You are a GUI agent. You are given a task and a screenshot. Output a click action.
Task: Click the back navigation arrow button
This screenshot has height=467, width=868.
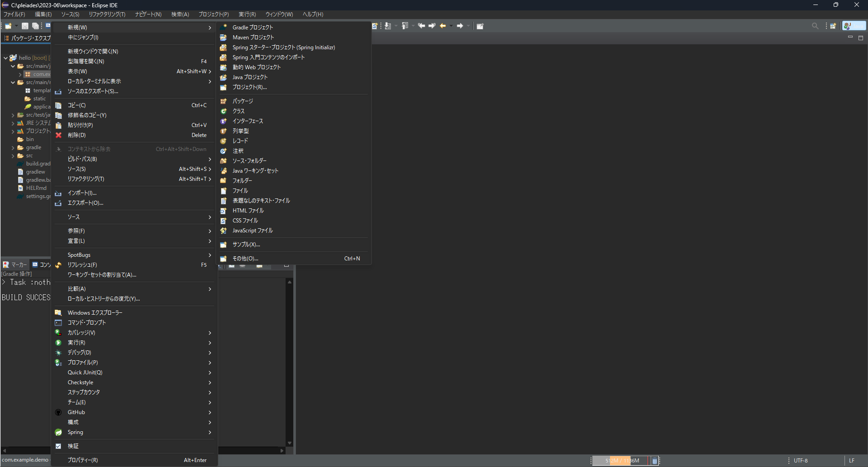[x=443, y=26]
